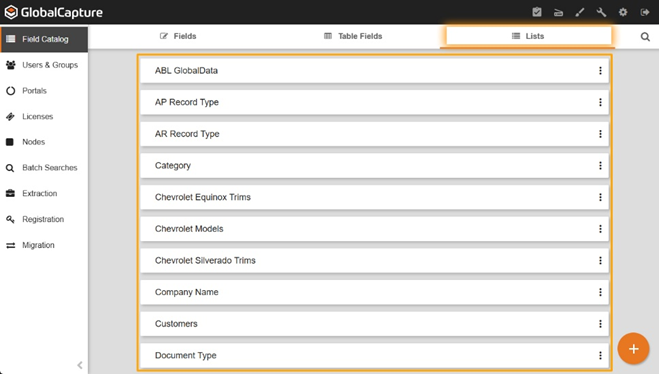The image size is (659, 374).
Task: Select the AP Record Type list
Action: point(374,102)
